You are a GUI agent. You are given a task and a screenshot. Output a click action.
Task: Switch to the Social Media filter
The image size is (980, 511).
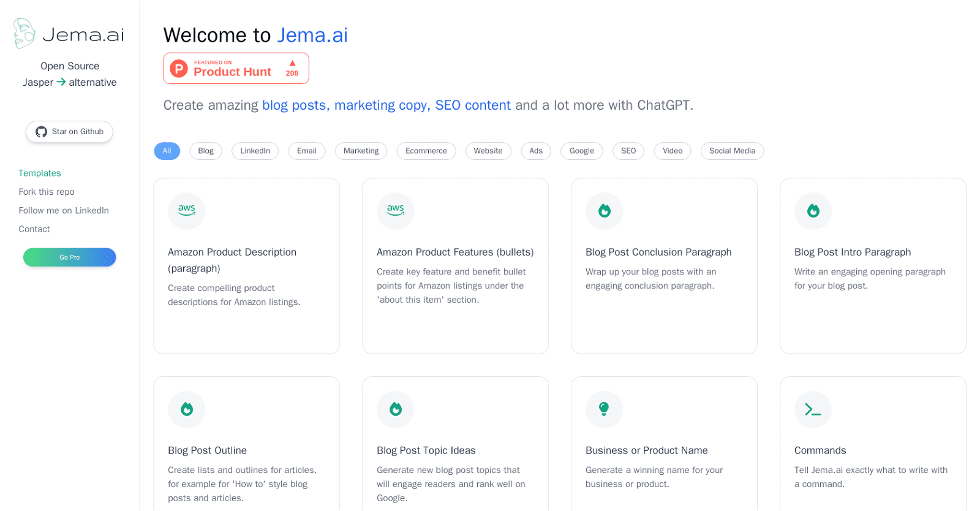[x=732, y=151]
